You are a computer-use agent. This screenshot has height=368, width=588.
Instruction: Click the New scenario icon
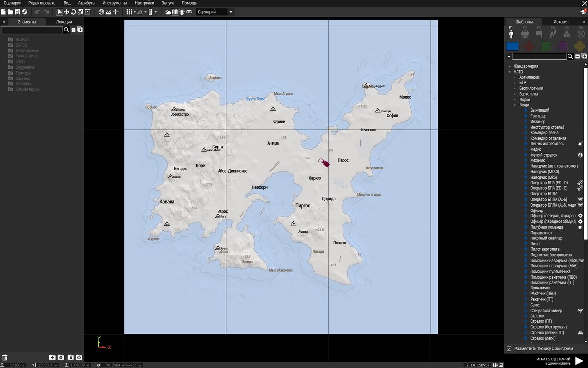[3, 12]
